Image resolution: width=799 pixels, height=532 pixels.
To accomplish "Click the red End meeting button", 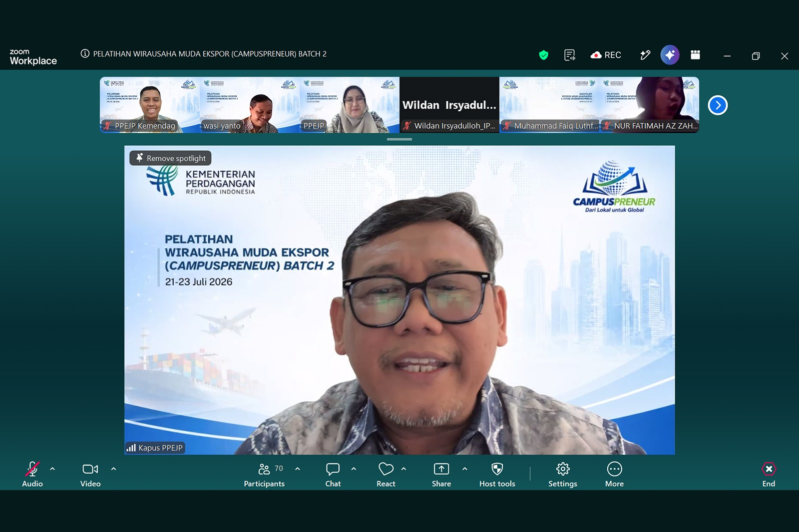I will pos(769,475).
